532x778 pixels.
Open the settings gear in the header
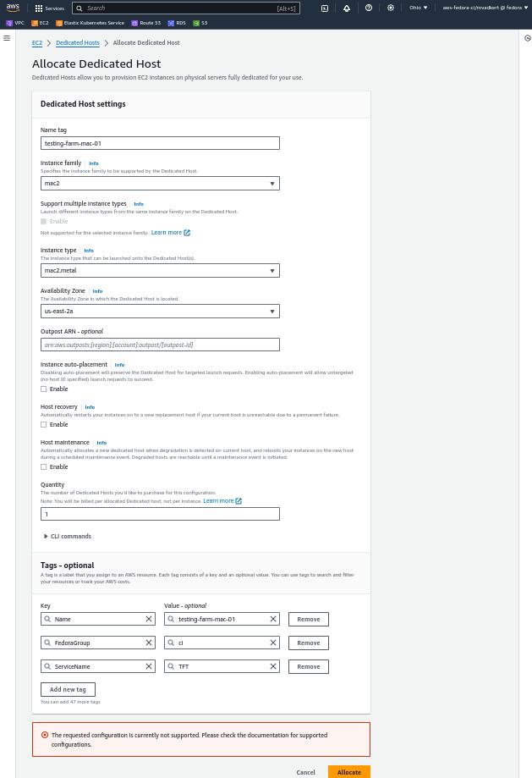pos(391,8)
